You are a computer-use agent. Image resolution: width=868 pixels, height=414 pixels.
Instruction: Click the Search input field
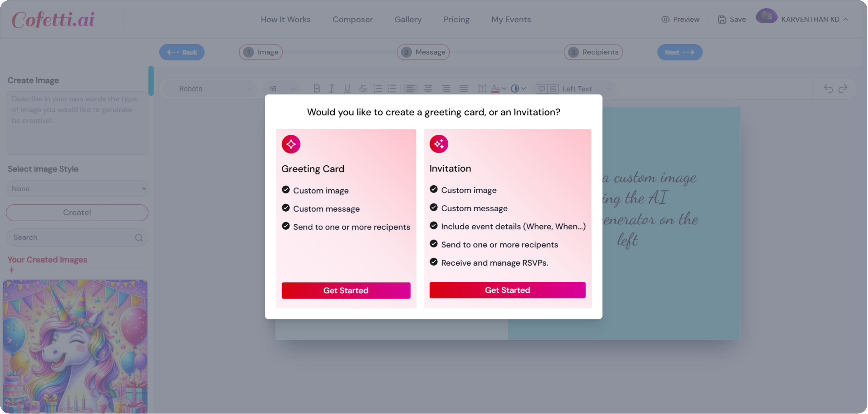pos(77,238)
